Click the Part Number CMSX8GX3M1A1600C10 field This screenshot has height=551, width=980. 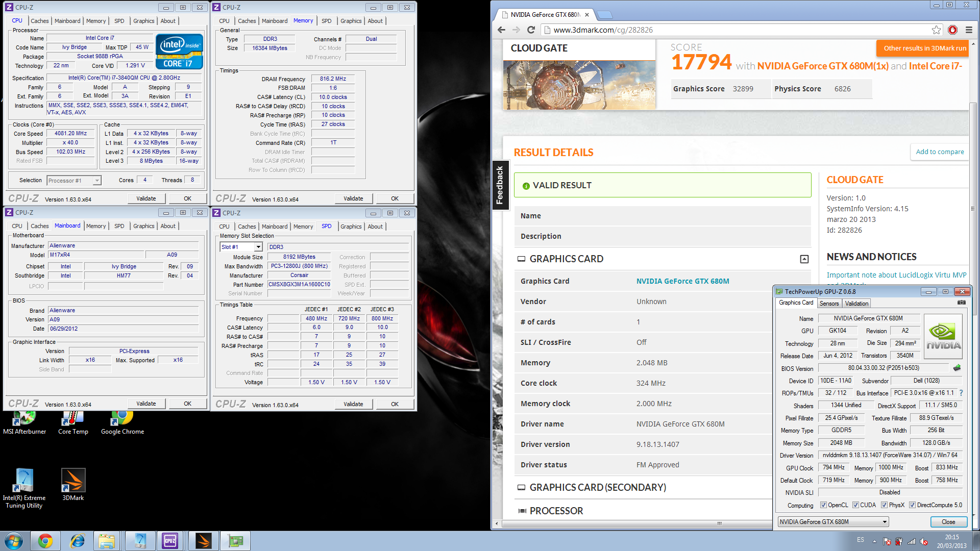[300, 285]
